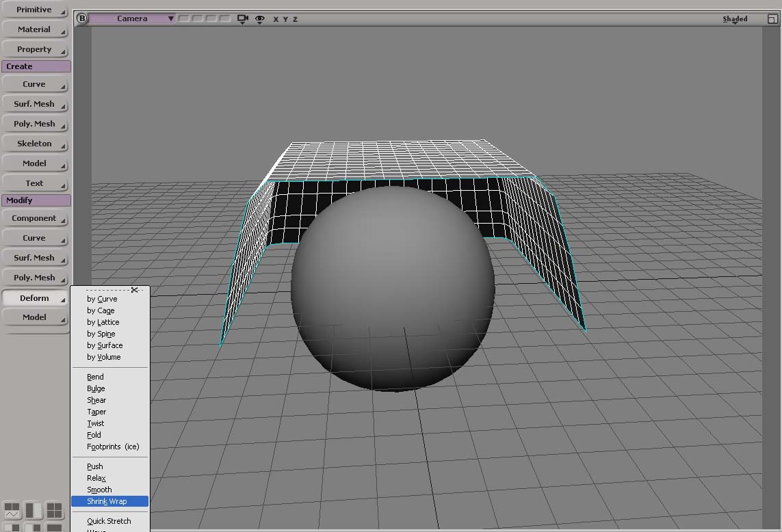Toggle X axis view in viewport bar

point(275,19)
